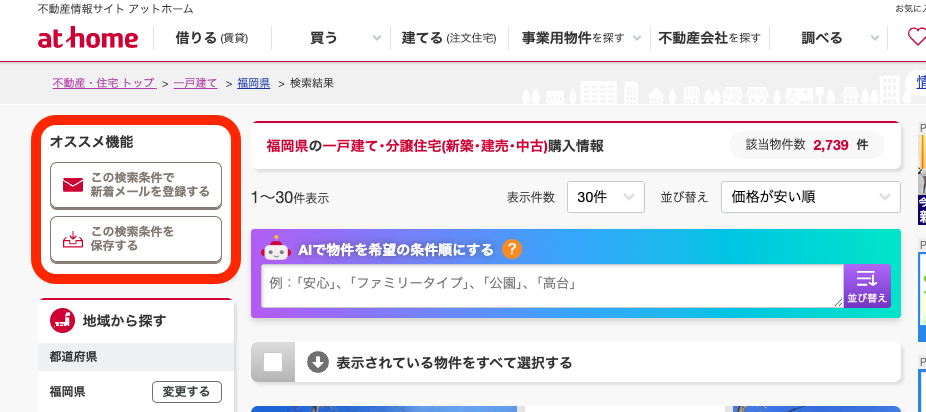Follow the 一戸建て breadcrumb link
This screenshot has width=926, height=412.
click(x=195, y=83)
